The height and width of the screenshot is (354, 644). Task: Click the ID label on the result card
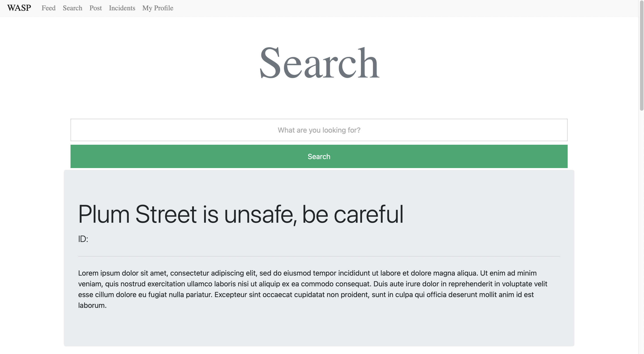click(83, 239)
